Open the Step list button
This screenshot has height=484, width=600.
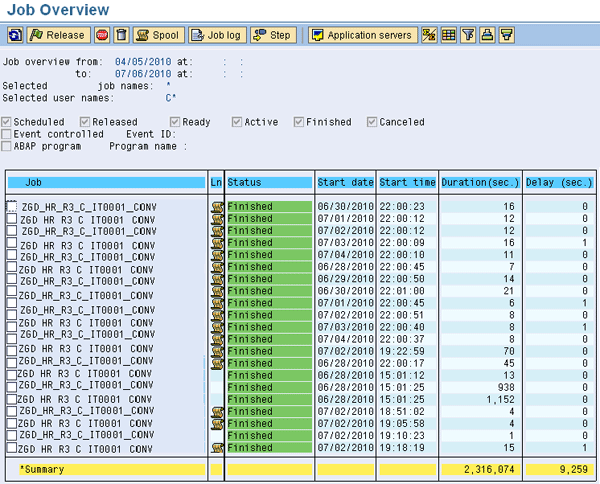tap(273, 35)
